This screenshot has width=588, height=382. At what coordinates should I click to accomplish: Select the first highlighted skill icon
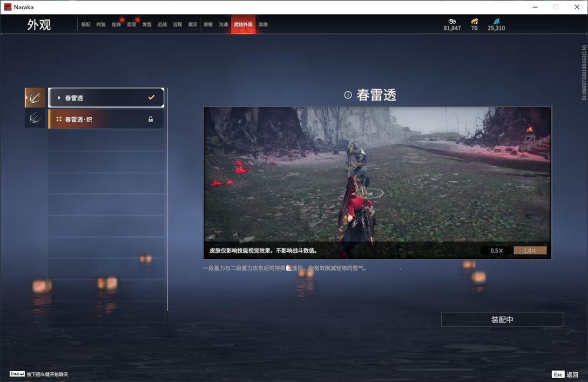click(35, 98)
